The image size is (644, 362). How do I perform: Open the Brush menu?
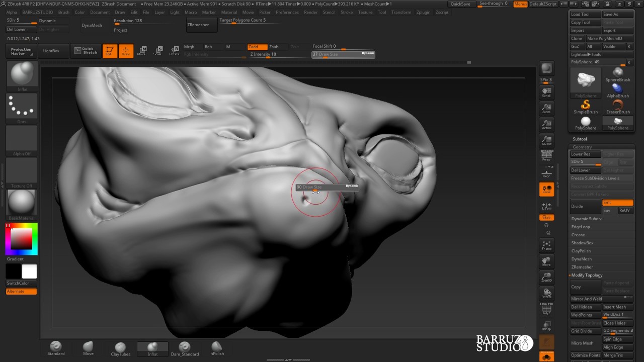point(64,12)
